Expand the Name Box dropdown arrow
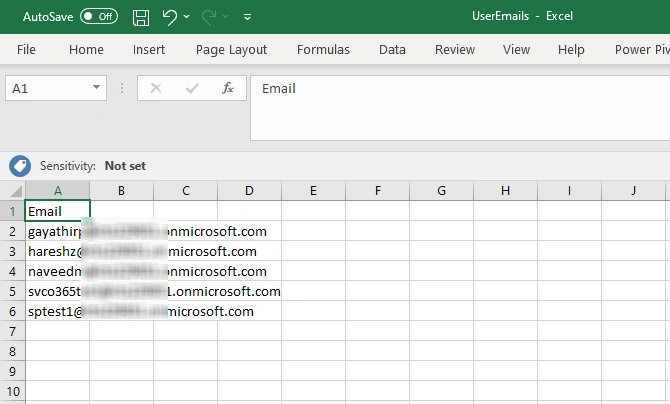Screen dimensions: 670x404 click(x=97, y=88)
